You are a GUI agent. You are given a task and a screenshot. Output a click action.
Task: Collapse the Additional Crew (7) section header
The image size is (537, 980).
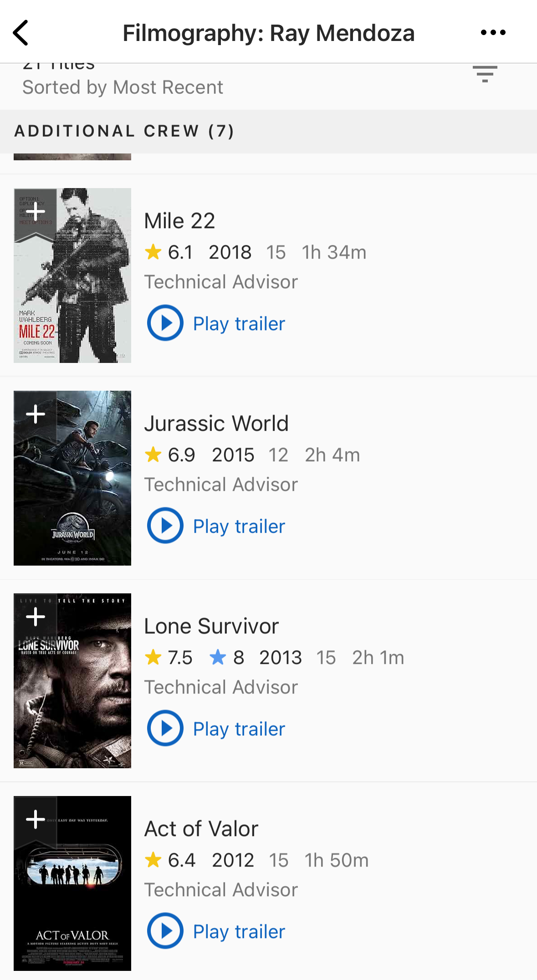[125, 131]
